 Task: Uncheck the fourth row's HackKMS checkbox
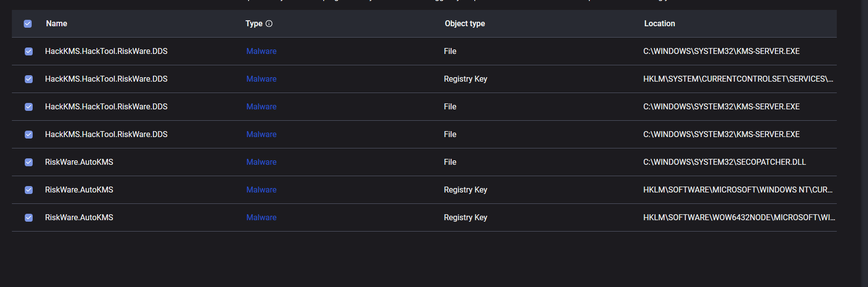point(29,135)
